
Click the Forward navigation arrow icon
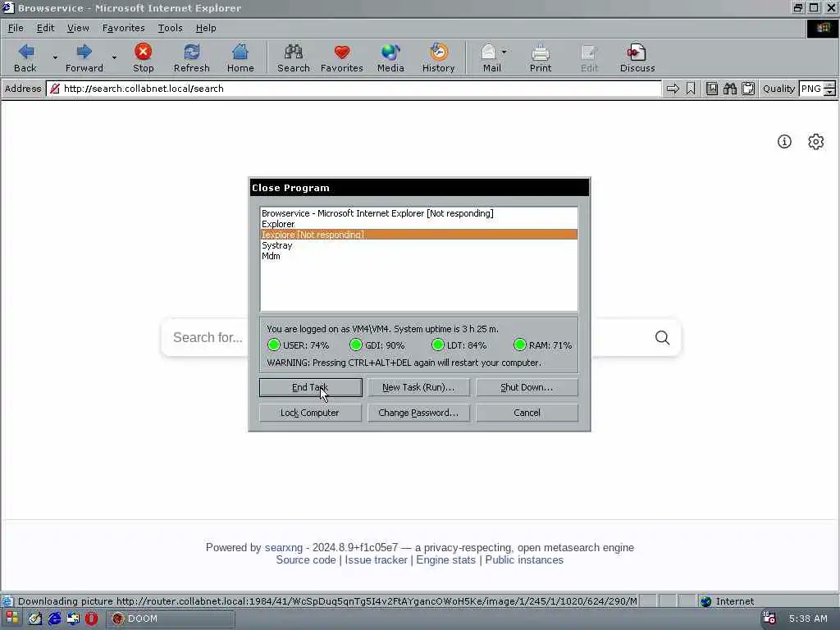pyautogui.click(x=84, y=52)
